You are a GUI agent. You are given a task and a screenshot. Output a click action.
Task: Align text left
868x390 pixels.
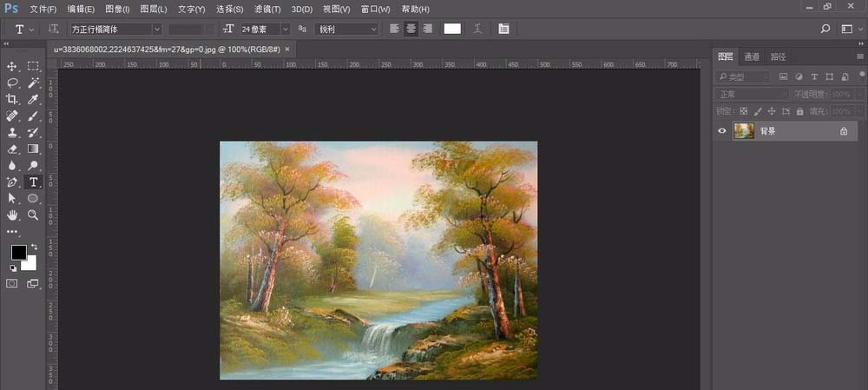(x=394, y=29)
